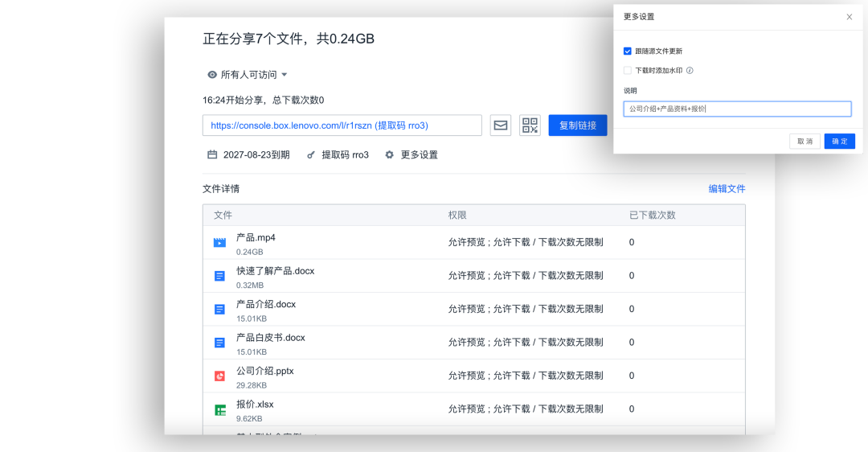Click download count in 公司介绍.pptx row
The image size is (868, 452).
(632, 376)
